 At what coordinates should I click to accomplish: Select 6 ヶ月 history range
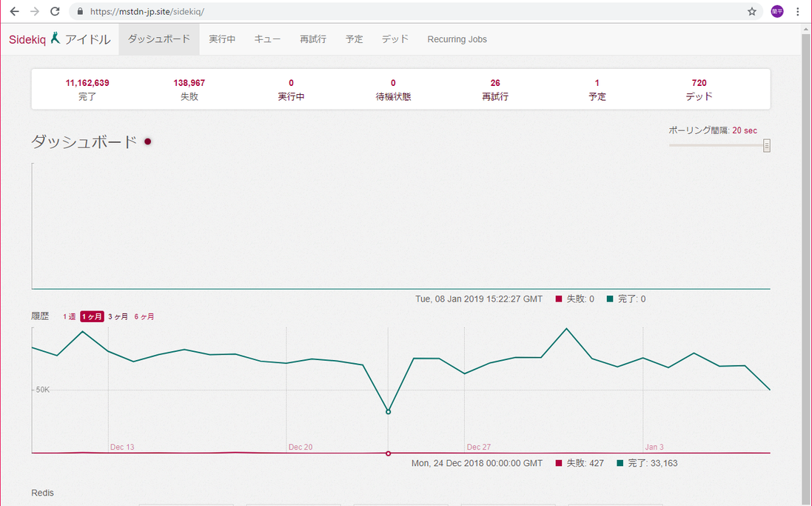tap(144, 316)
